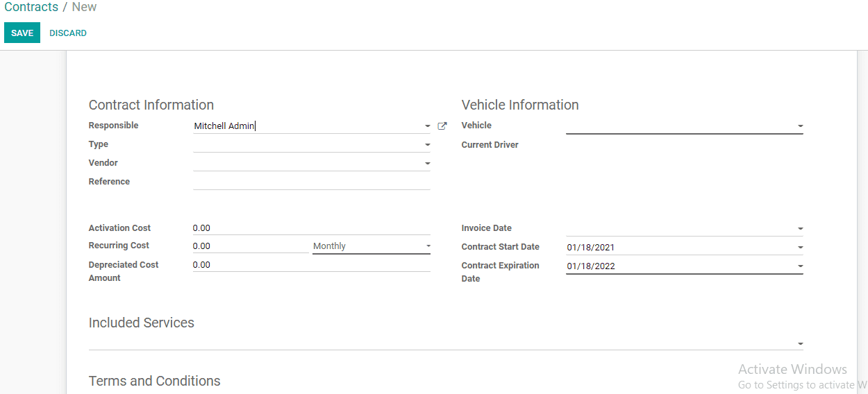Change the Monthly recurring frequency dropdown
The height and width of the screenshot is (394, 868).
point(372,246)
